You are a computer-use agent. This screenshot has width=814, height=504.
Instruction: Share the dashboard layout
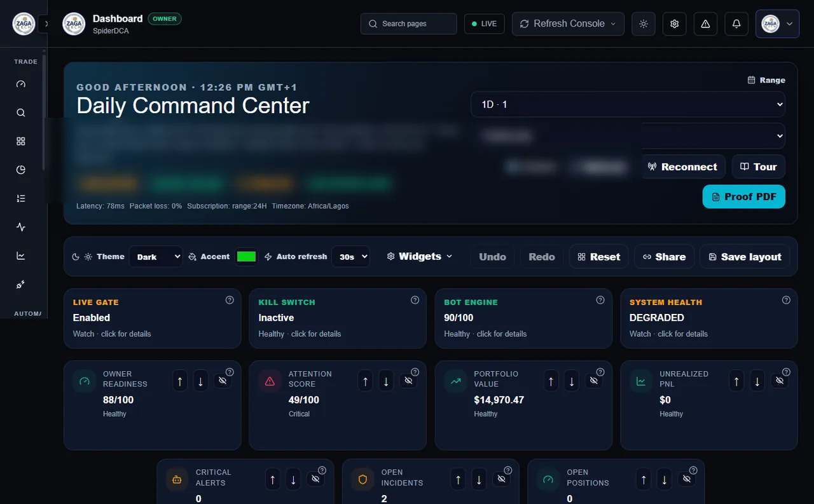664,257
